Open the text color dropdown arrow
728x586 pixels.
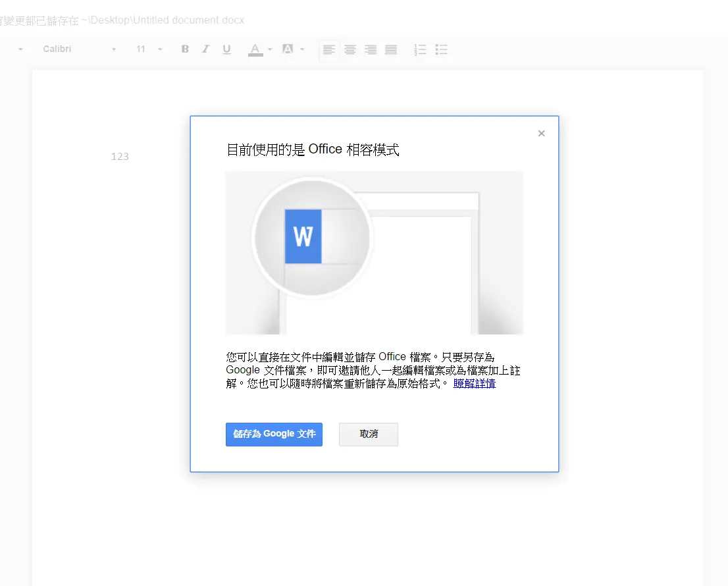(271, 49)
